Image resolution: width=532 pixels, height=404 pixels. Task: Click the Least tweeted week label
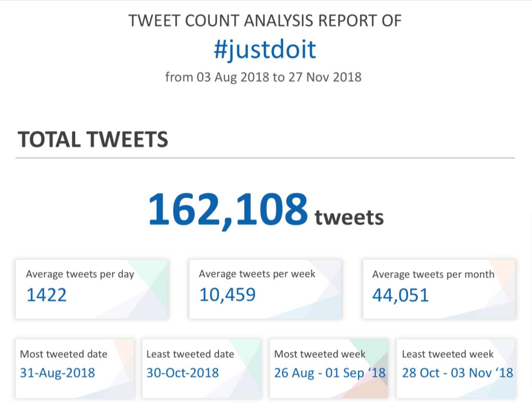coord(448,354)
